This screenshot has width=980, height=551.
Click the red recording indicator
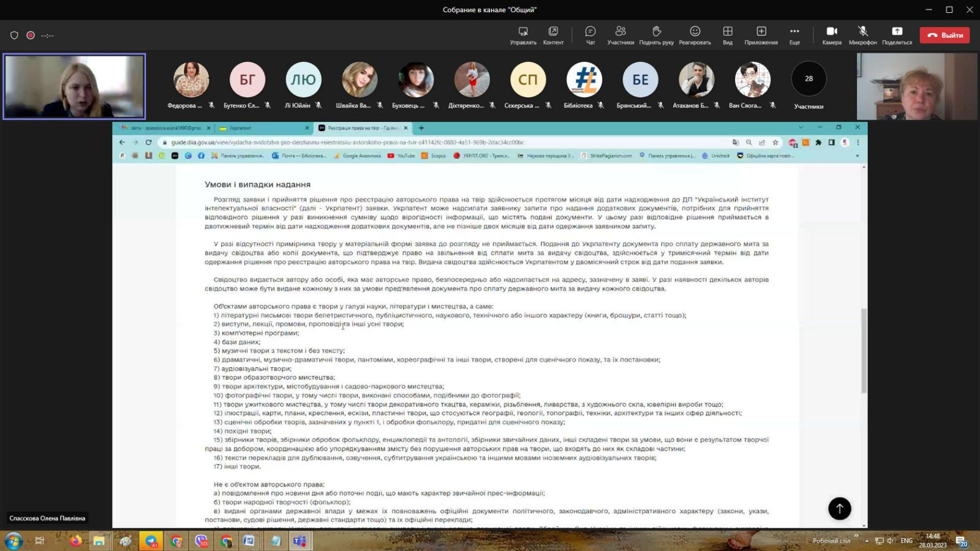31,36
